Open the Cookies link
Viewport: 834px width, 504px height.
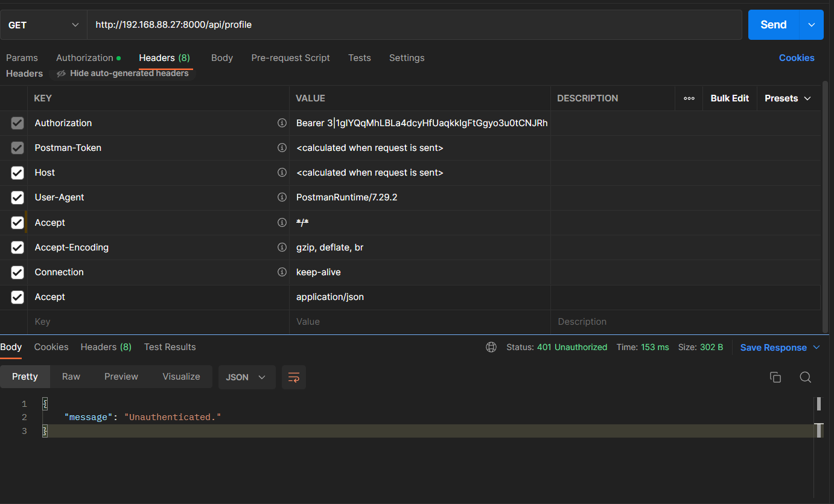point(797,58)
